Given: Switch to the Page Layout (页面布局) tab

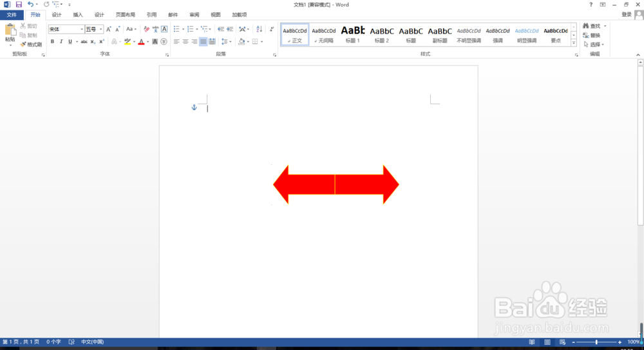Looking at the screenshot, I should 126,15.
